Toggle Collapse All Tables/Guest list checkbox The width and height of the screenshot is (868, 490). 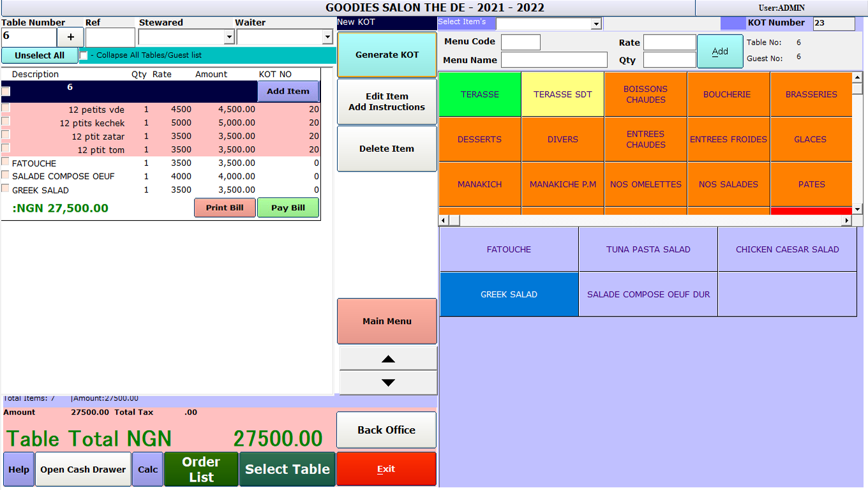(84, 56)
